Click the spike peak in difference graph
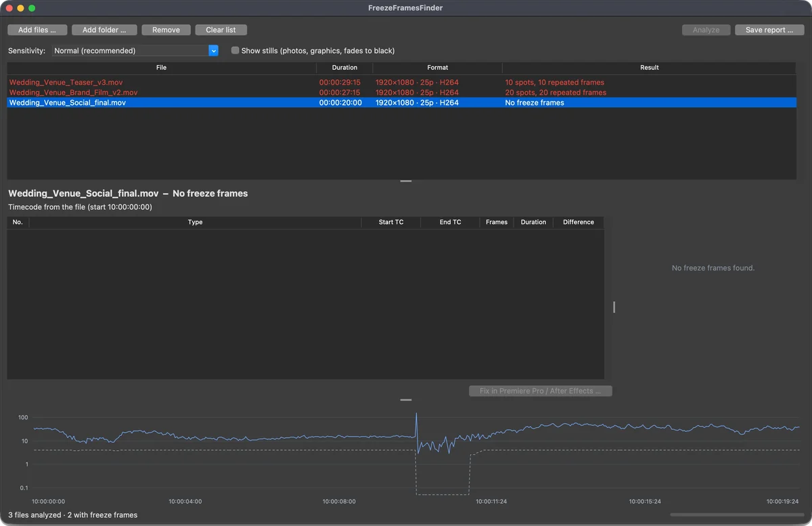This screenshot has width=812, height=526. (416, 414)
